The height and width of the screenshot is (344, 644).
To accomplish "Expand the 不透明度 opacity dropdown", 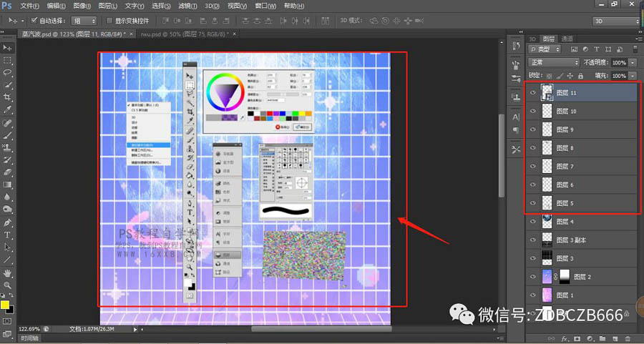I will 633,62.
